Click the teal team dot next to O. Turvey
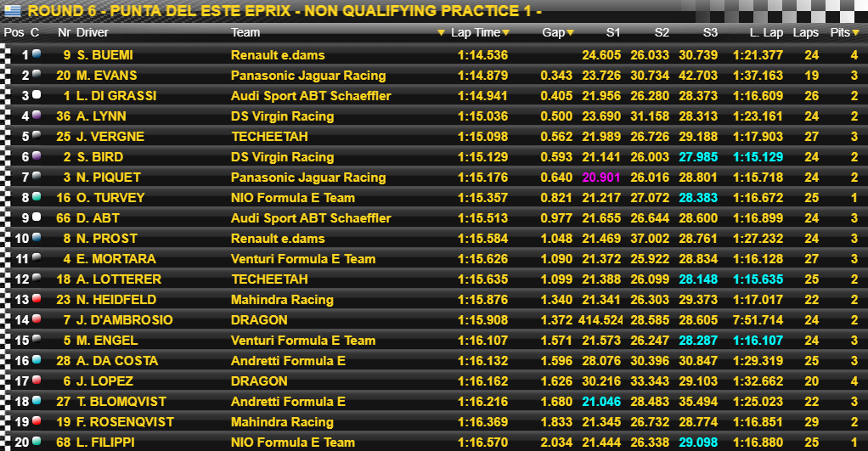 pyautogui.click(x=37, y=196)
